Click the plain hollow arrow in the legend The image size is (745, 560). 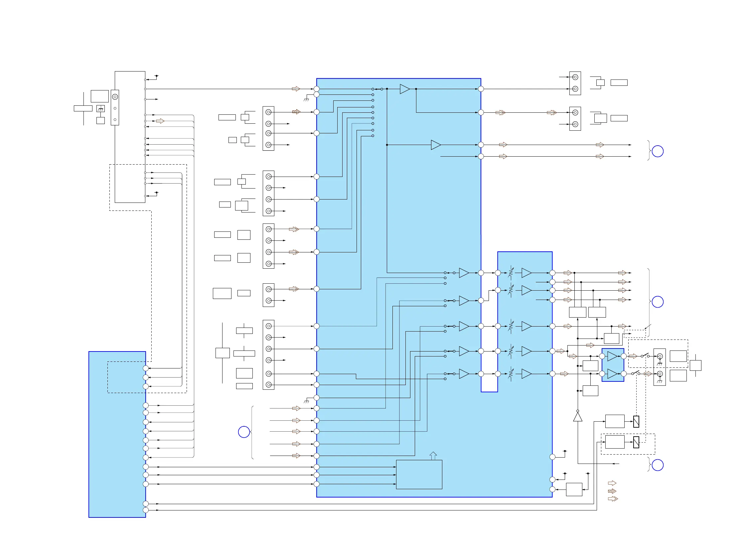pyautogui.click(x=612, y=483)
